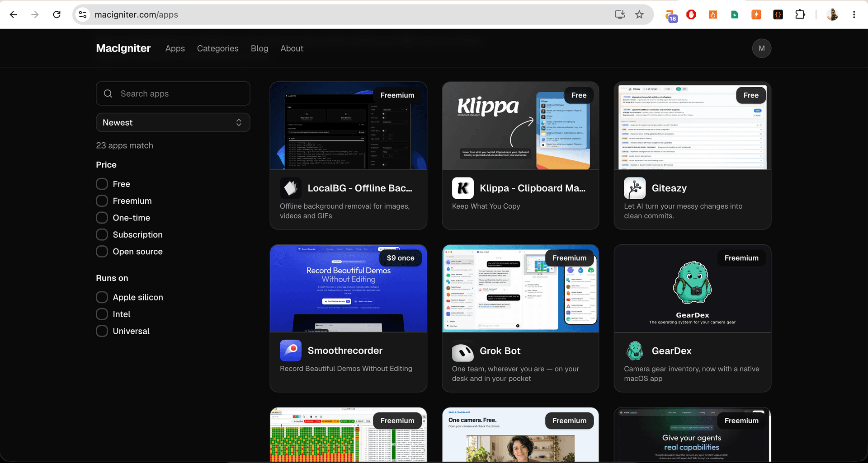Viewport: 868px width, 463px height.
Task: Click the Smoothrecorder app icon
Action: [291, 351]
